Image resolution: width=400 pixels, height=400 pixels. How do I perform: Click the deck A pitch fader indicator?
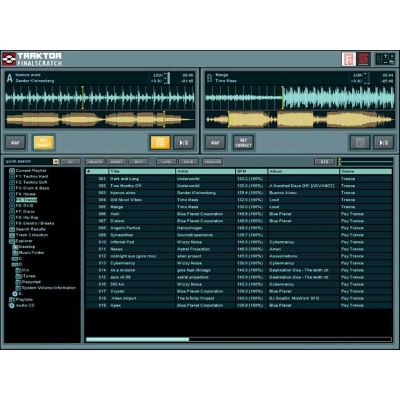168,78
